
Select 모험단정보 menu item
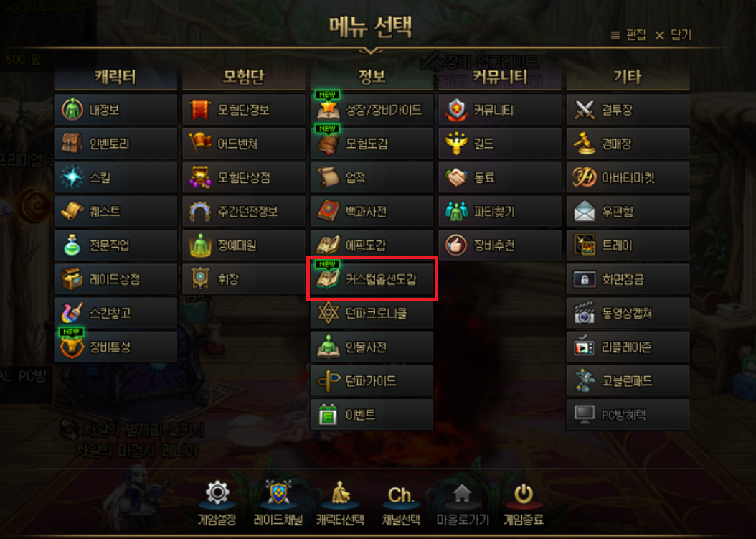point(243,110)
